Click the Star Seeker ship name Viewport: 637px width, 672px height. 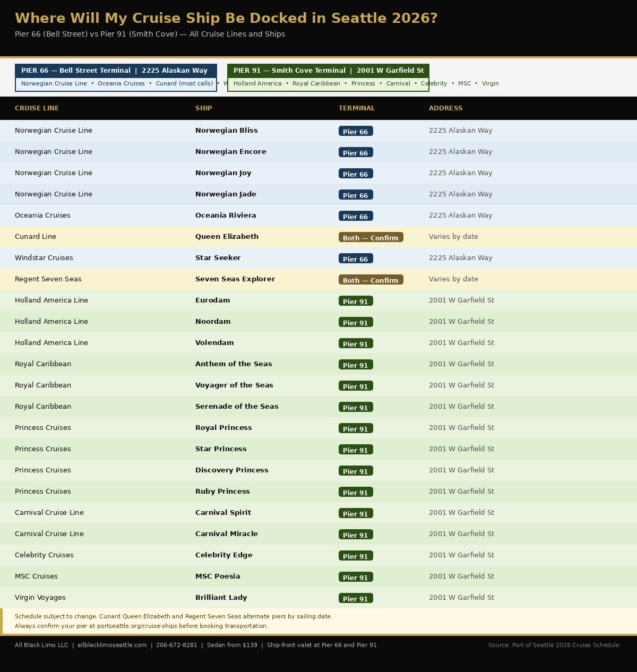pyautogui.click(x=218, y=258)
